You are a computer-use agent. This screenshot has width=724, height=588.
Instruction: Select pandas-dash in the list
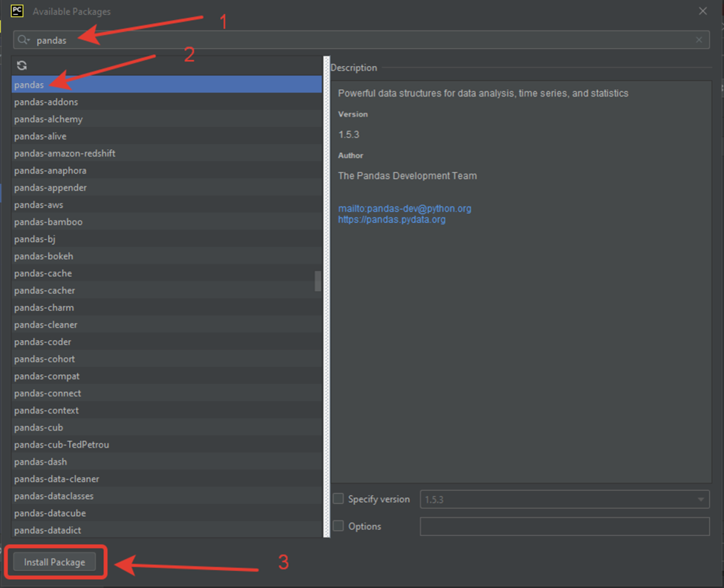166,462
